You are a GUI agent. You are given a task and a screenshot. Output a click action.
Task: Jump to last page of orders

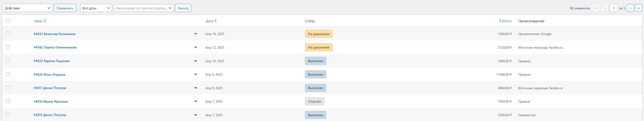click(639, 8)
